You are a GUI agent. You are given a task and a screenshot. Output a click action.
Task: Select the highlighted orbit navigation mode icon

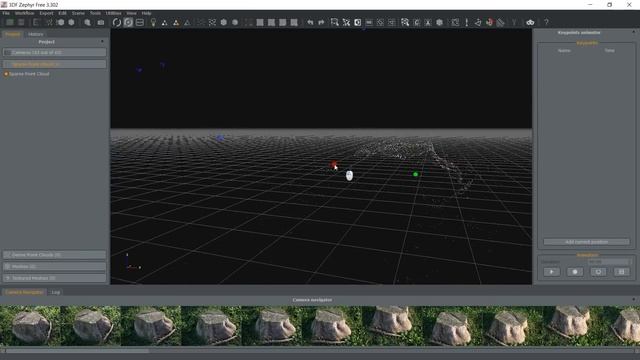tap(128, 22)
